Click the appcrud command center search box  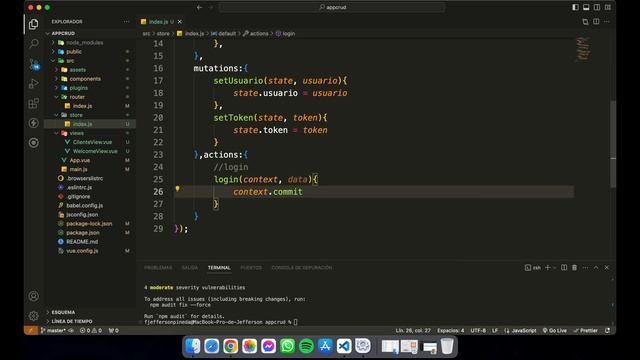[332, 7]
